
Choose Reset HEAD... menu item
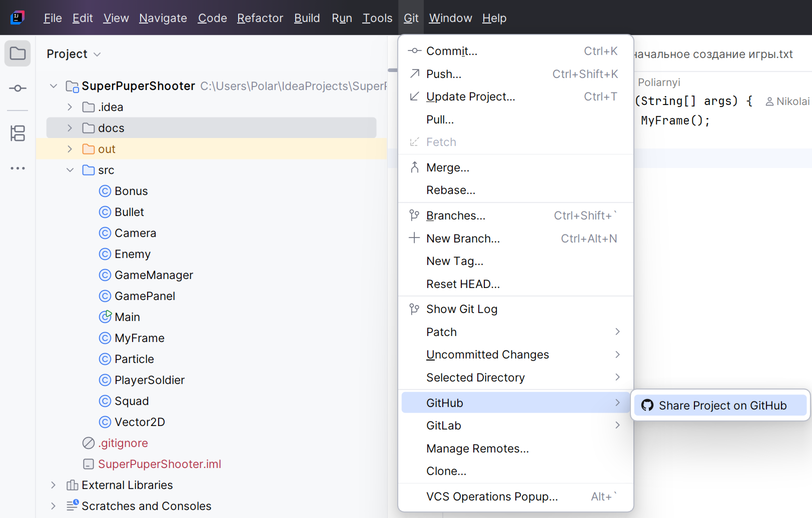[516, 284]
